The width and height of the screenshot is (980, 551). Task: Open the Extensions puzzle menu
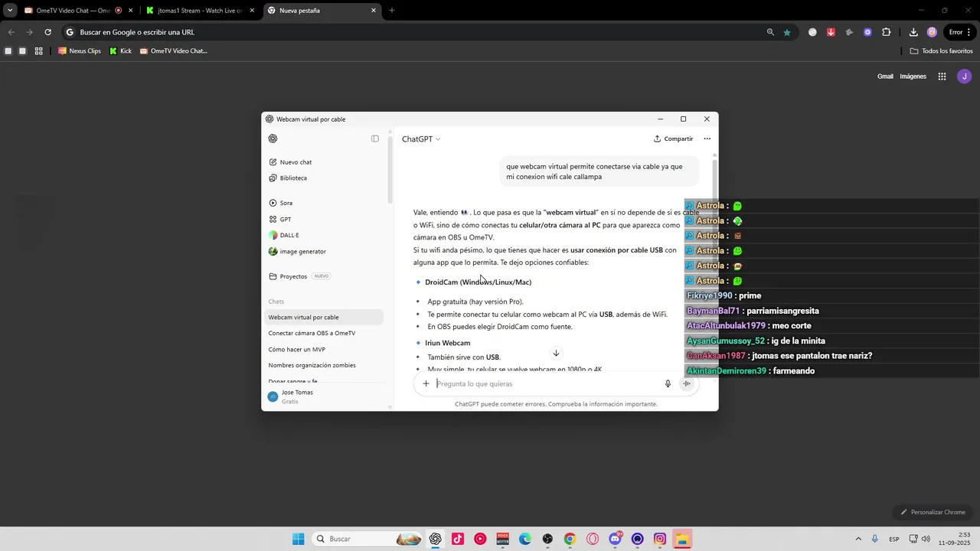(x=887, y=32)
